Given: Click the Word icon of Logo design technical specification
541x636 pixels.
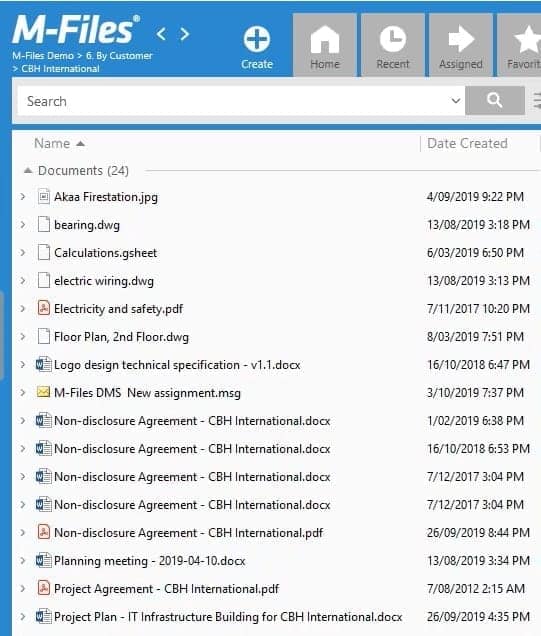Looking at the screenshot, I should [x=44, y=364].
